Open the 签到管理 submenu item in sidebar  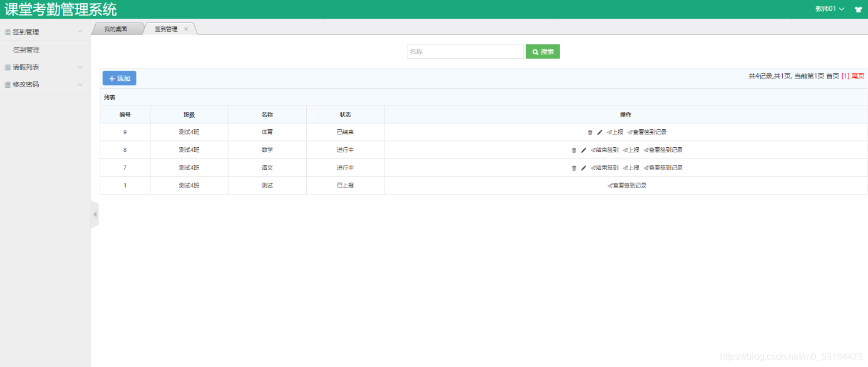[27, 50]
